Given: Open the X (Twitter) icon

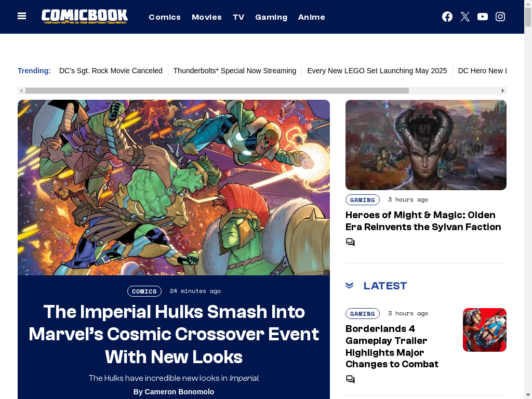Looking at the screenshot, I should [465, 17].
